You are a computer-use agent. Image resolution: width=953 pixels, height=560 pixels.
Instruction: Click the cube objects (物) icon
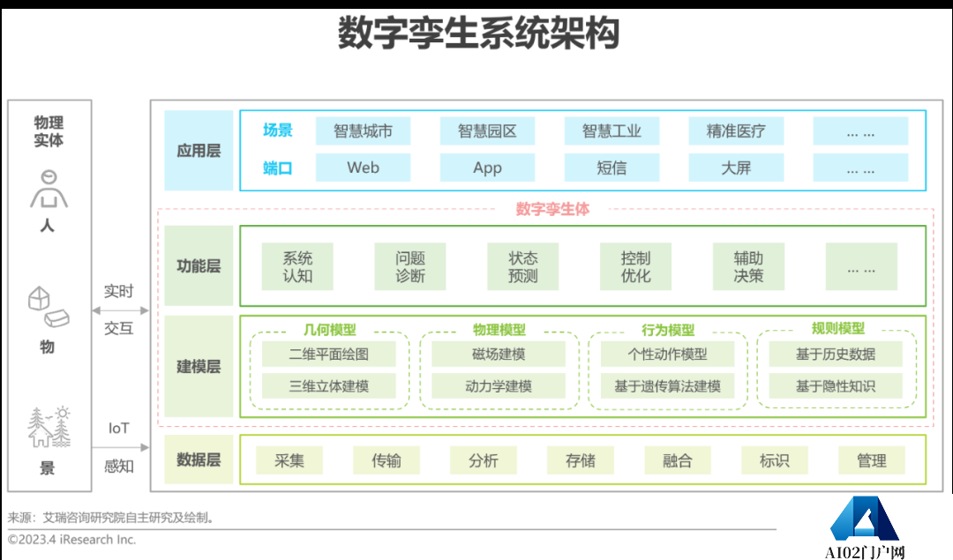(x=49, y=307)
